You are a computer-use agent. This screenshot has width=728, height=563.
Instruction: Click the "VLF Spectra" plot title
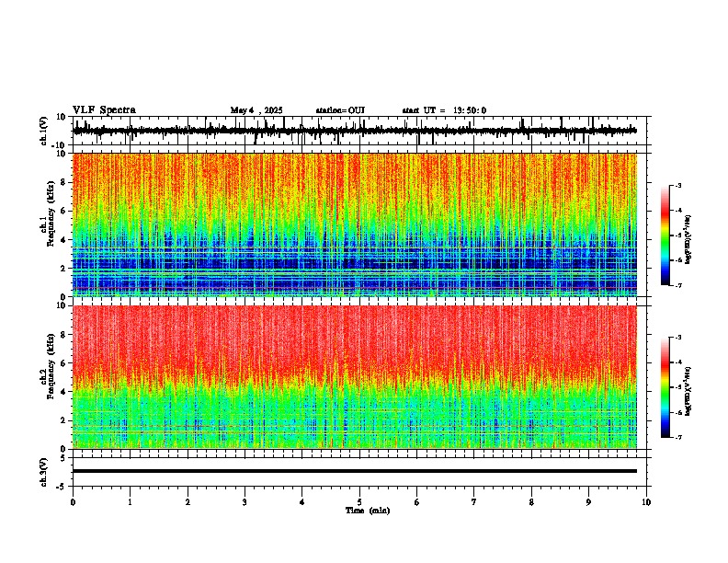tap(104, 110)
